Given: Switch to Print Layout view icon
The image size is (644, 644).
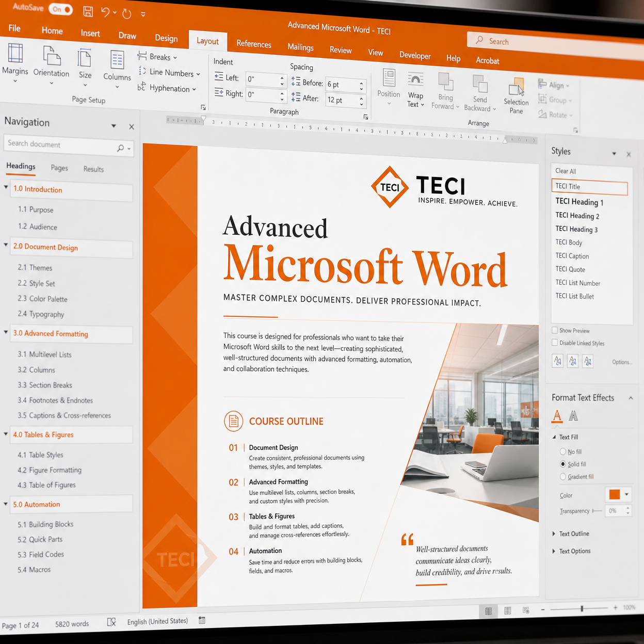Looking at the screenshot, I should [x=507, y=610].
